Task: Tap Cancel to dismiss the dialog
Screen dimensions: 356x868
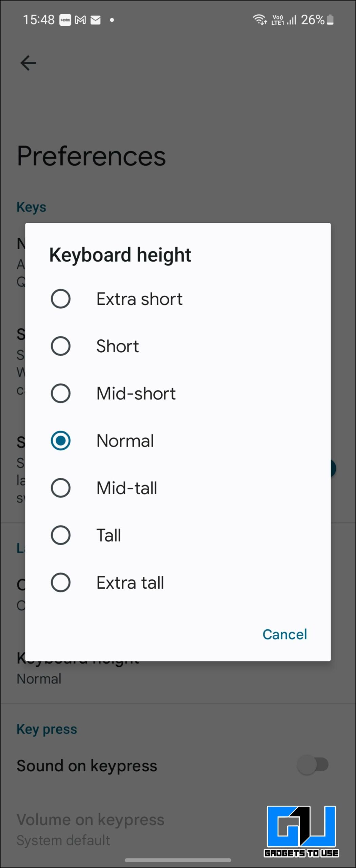Action: click(284, 634)
